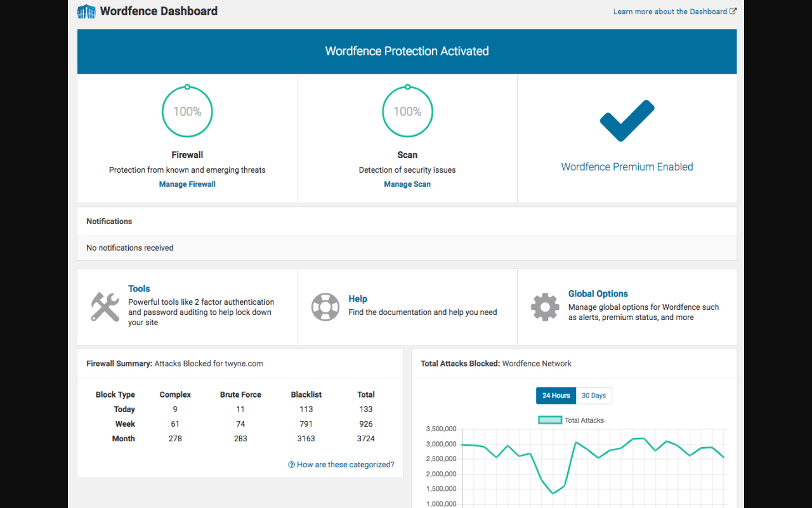Select the No notifications received text
The height and width of the screenshot is (508, 812).
pyautogui.click(x=130, y=248)
